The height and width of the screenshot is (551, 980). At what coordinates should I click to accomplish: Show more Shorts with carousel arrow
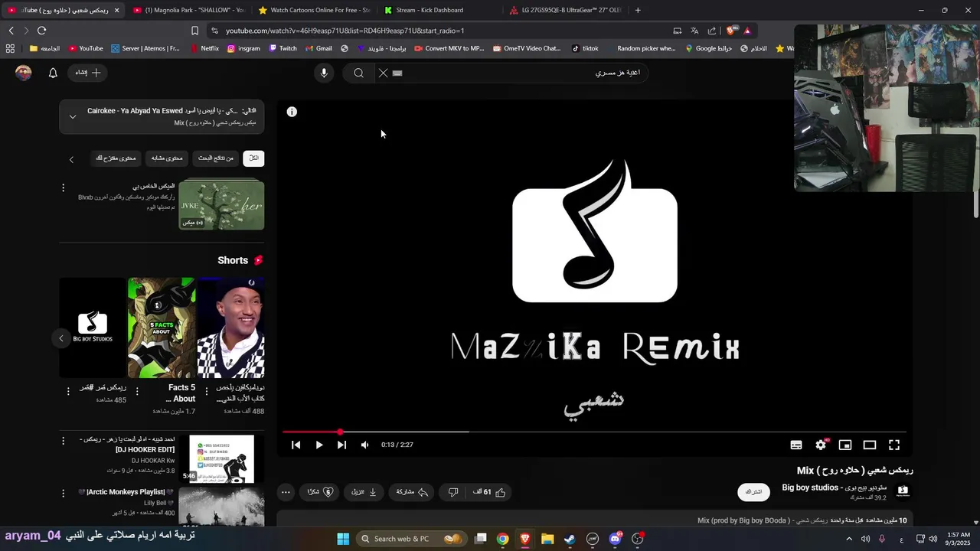tap(61, 338)
